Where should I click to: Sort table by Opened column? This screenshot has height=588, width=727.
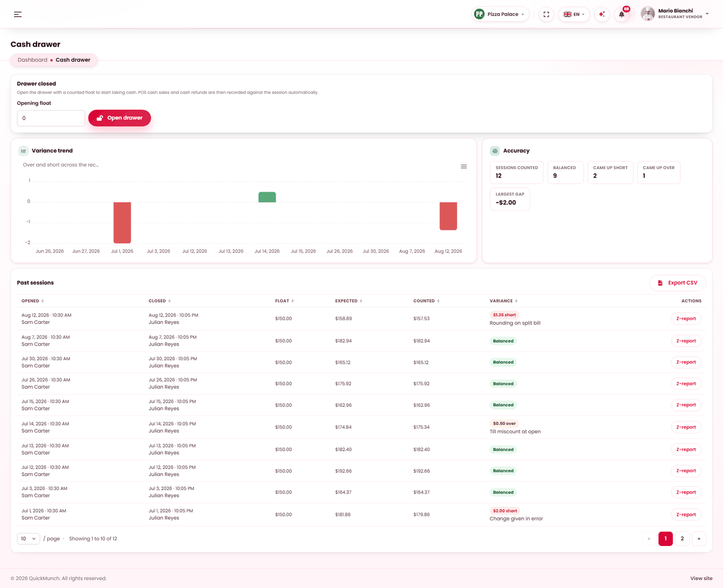(33, 301)
